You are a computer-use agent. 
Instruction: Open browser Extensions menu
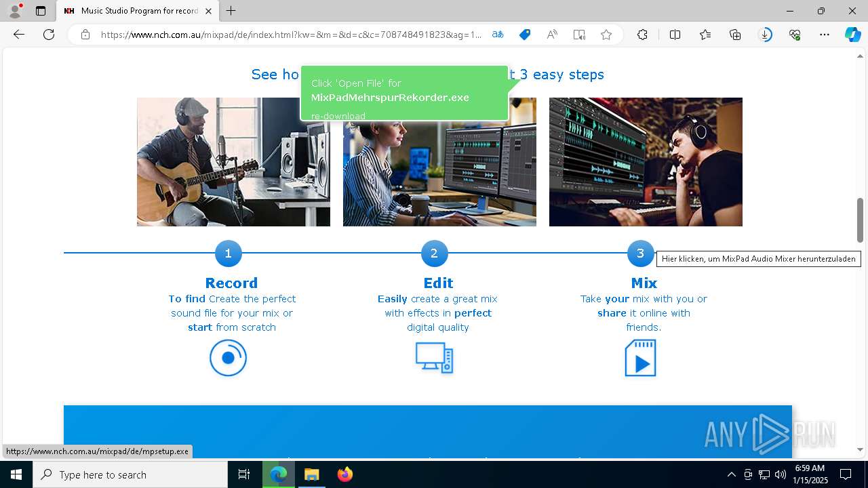(642, 35)
